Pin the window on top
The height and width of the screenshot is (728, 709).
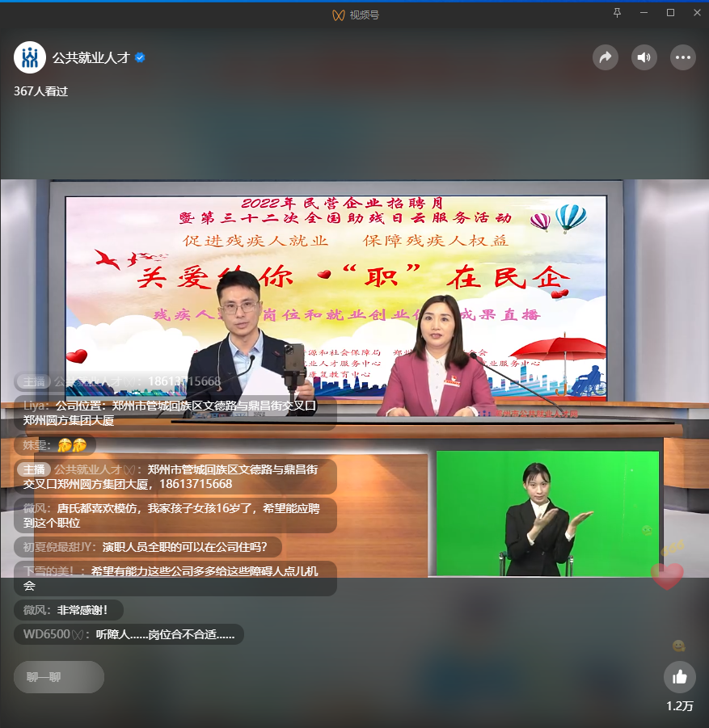click(x=618, y=13)
